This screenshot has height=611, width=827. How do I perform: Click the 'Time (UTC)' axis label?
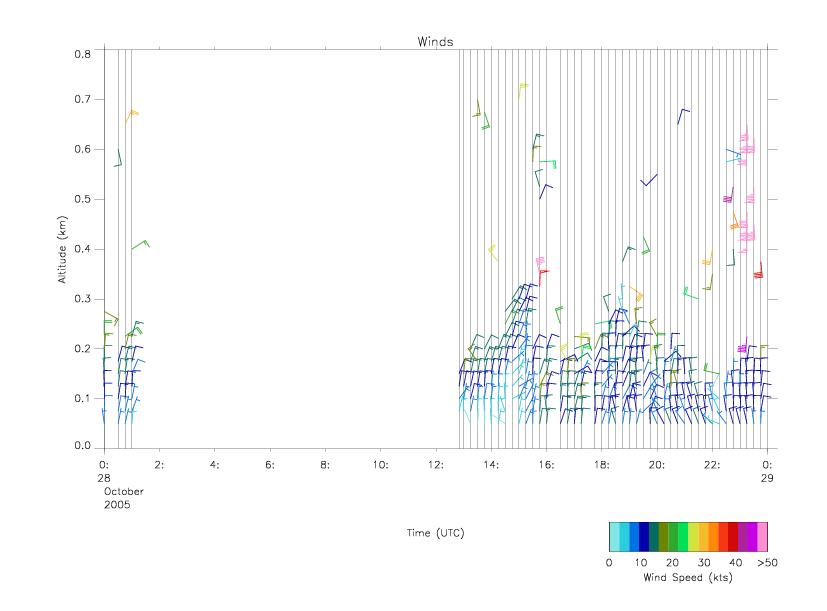pyautogui.click(x=435, y=533)
